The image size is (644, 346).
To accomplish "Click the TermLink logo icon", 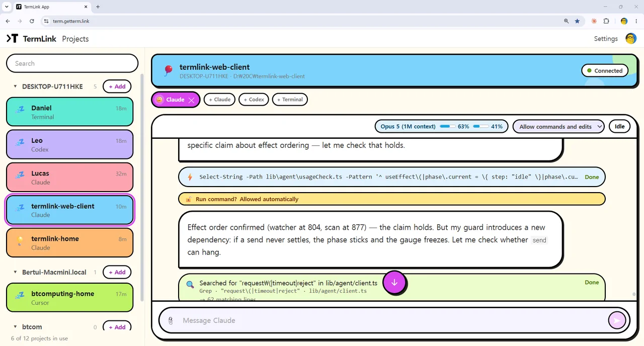I will 12,38.
